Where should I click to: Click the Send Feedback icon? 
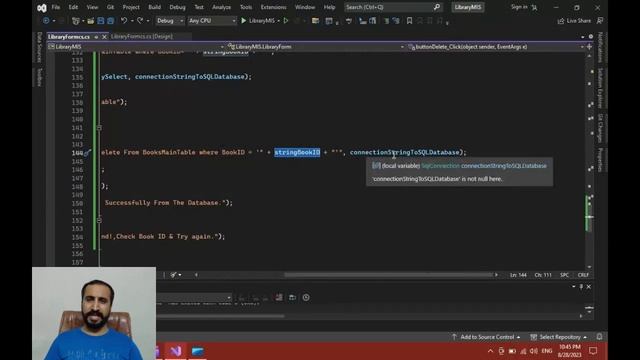(x=600, y=20)
